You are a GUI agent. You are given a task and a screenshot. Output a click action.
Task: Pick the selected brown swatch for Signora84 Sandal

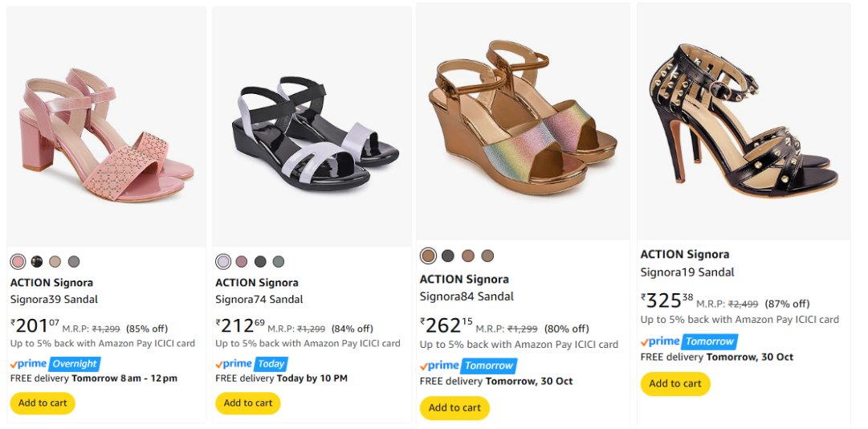[x=428, y=256]
